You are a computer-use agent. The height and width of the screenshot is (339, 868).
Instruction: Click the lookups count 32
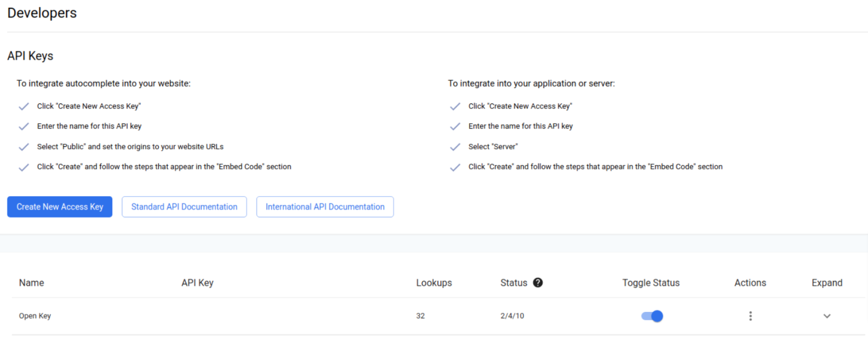[420, 316]
